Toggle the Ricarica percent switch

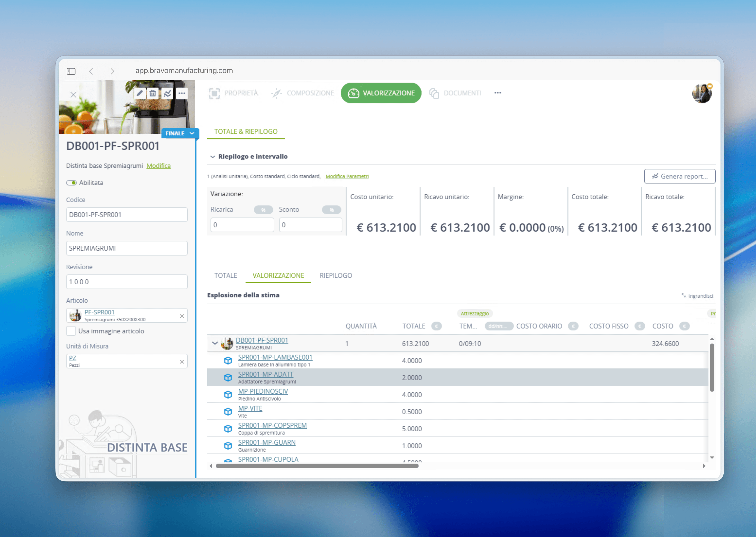263,210
